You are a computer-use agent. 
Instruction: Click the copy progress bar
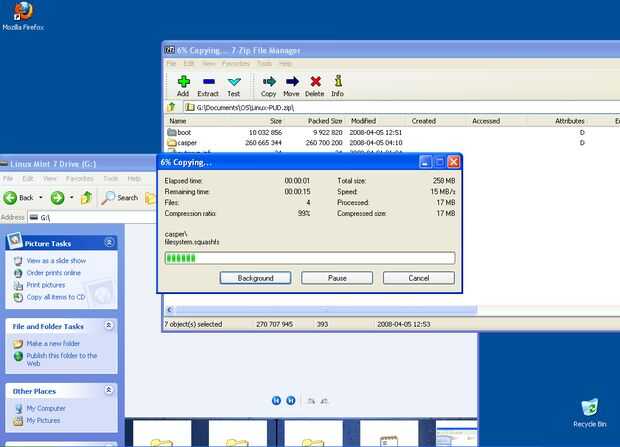(x=310, y=258)
